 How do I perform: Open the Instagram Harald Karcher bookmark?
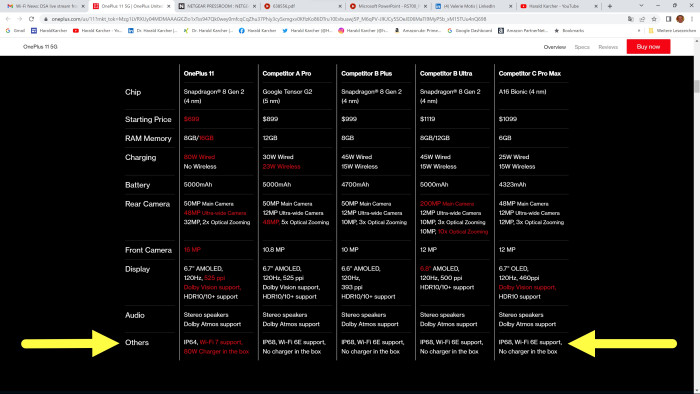tap(363, 30)
